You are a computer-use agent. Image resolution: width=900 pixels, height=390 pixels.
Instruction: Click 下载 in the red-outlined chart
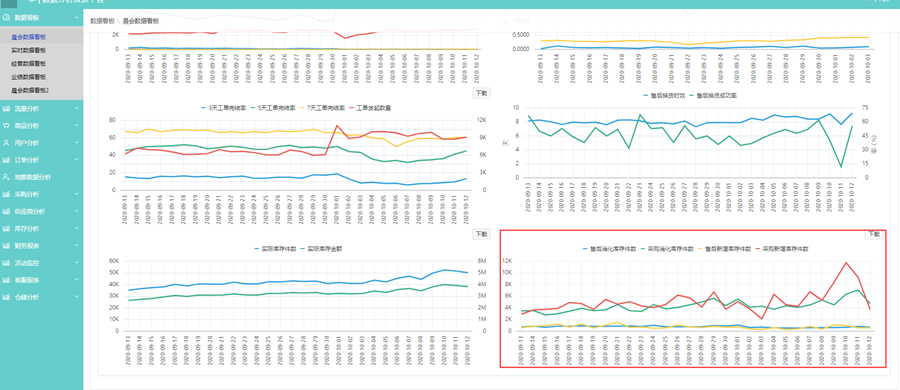pyautogui.click(x=874, y=234)
